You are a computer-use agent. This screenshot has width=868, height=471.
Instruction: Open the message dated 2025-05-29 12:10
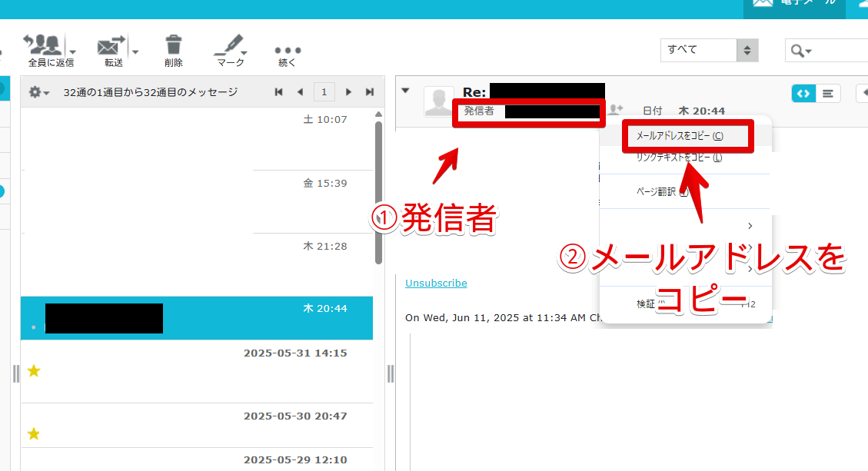(x=197, y=460)
